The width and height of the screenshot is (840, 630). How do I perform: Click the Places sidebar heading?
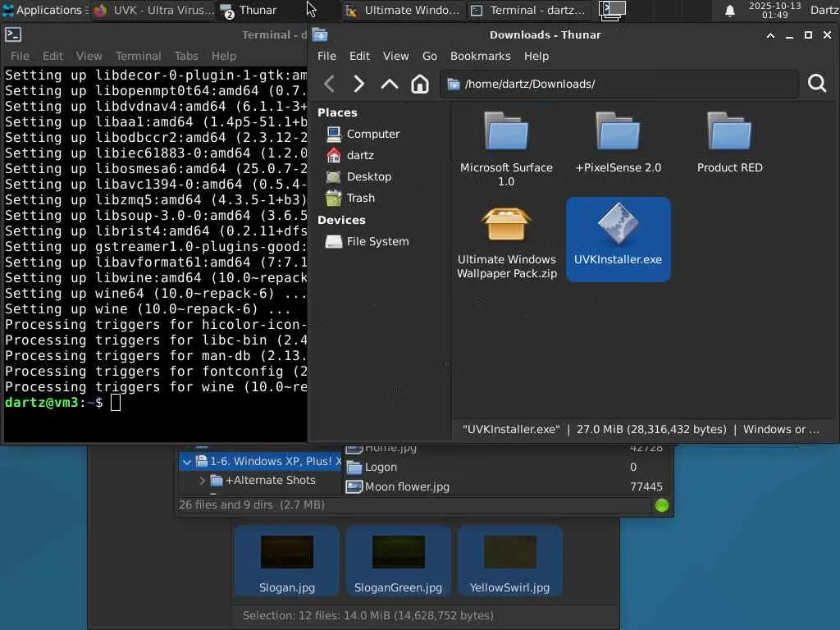(337, 112)
